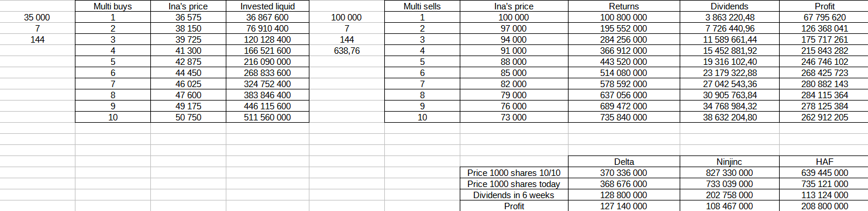Click the cell with value 35 000
The height and width of the screenshot is (211, 868).
[x=37, y=18]
